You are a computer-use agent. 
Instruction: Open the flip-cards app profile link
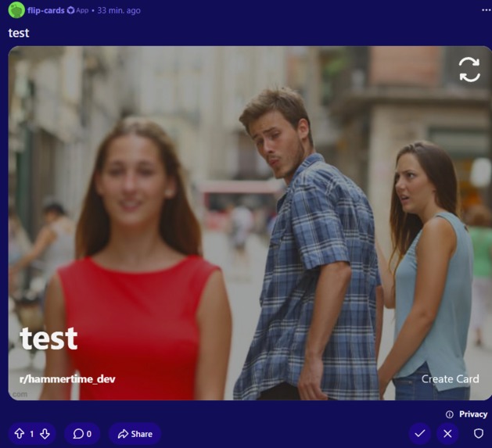[x=46, y=10]
